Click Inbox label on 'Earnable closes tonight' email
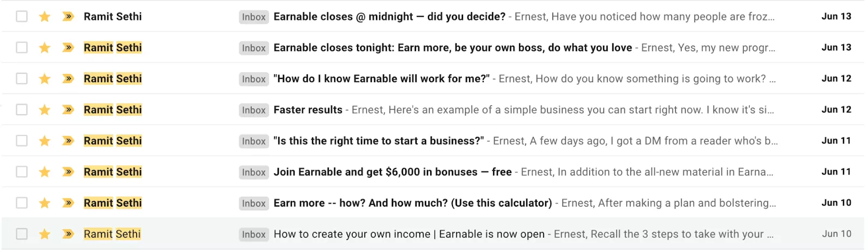This screenshot has height=250, width=868. 254,48
